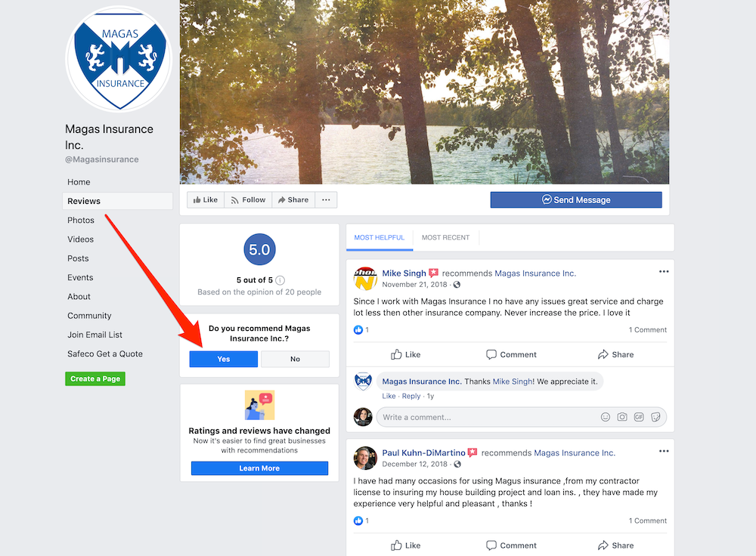Switch to the Most Helpful tab

(x=380, y=237)
